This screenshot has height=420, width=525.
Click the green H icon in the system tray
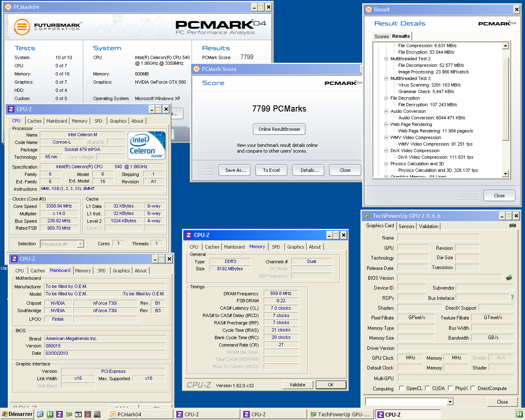click(x=519, y=414)
